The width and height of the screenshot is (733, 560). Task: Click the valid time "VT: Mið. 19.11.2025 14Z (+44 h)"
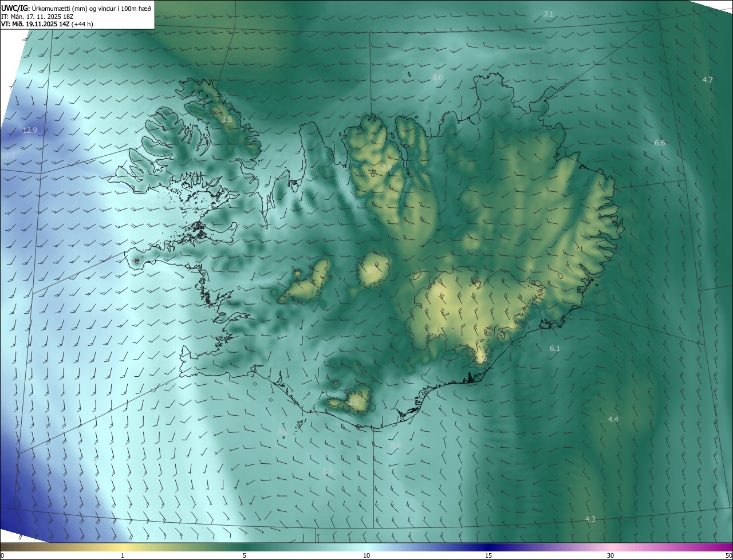click(47, 25)
